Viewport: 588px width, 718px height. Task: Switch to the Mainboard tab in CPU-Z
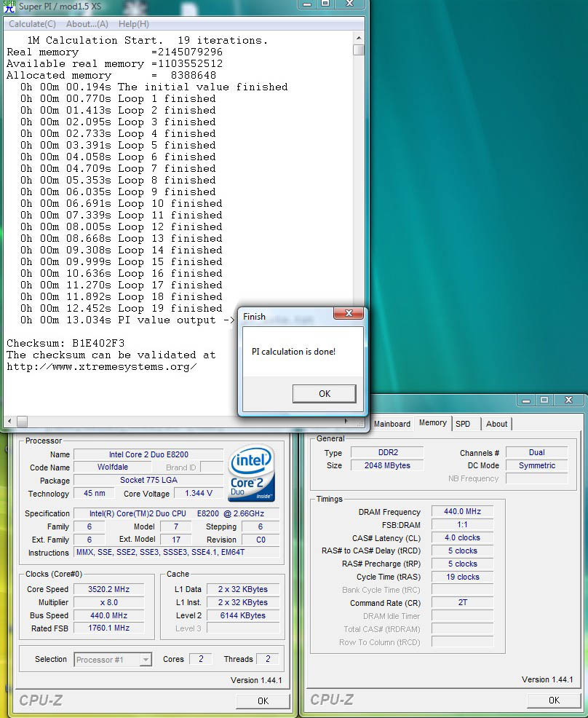point(392,424)
